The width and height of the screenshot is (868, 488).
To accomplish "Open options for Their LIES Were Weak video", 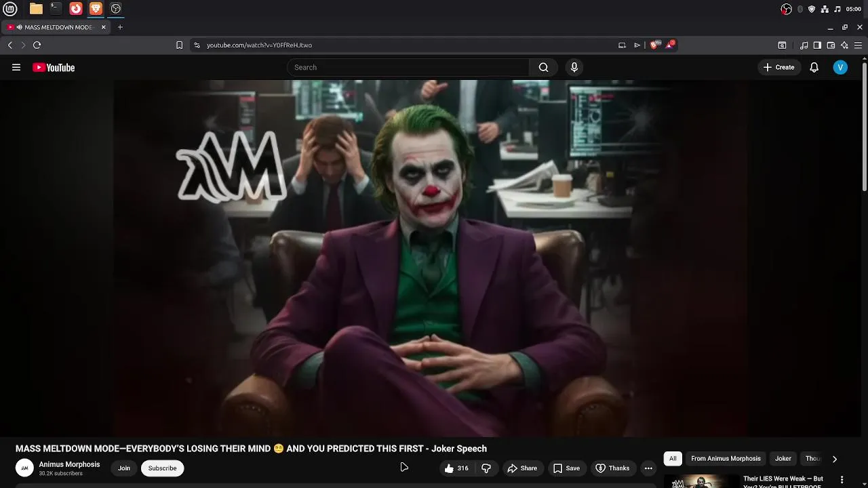I will click(x=843, y=479).
